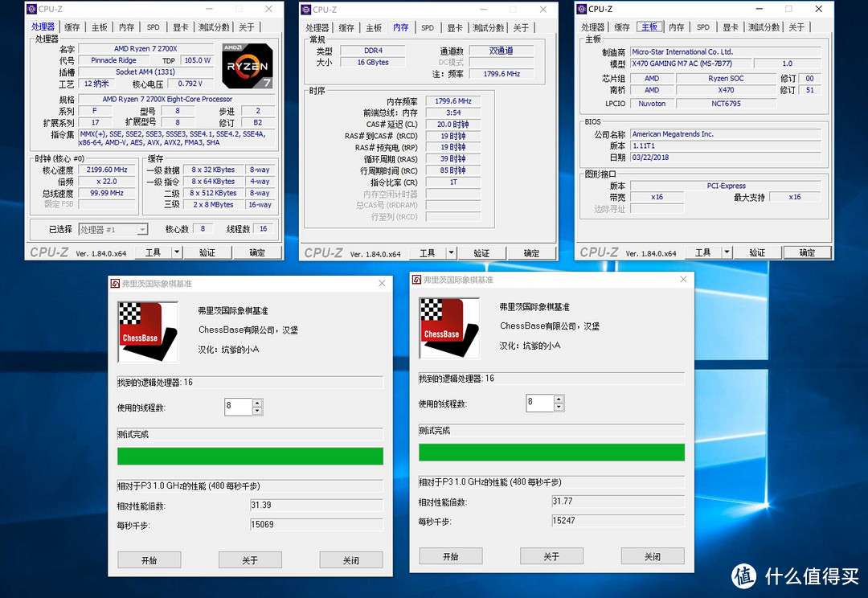The width and height of the screenshot is (868, 598).
Task: Click the Ryzen 7 logo image
Action: (248, 66)
